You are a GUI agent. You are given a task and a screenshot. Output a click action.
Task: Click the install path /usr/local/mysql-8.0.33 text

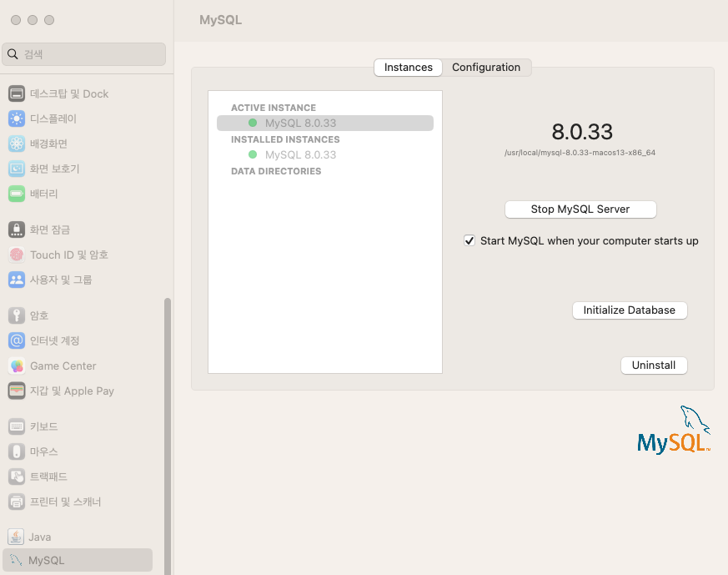tap(580, 153)
